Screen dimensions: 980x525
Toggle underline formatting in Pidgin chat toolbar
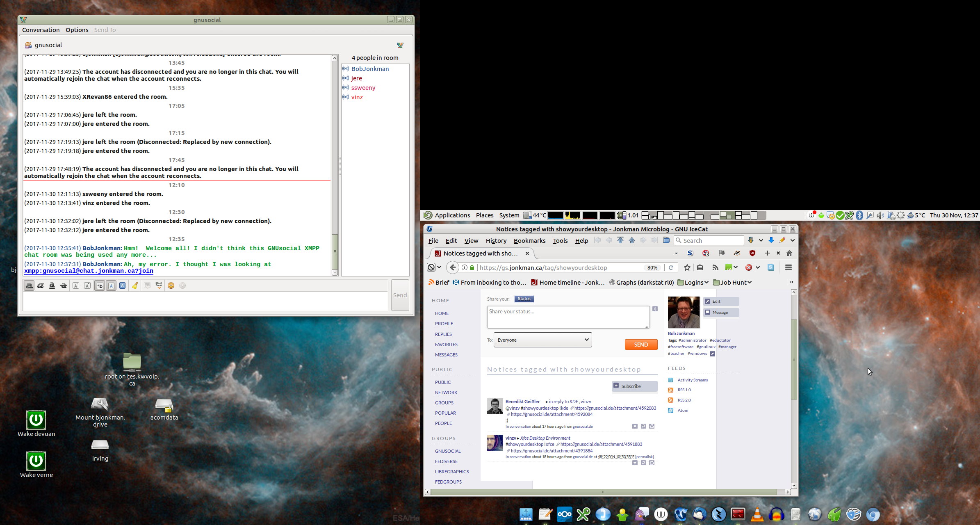tap(52, 286)
